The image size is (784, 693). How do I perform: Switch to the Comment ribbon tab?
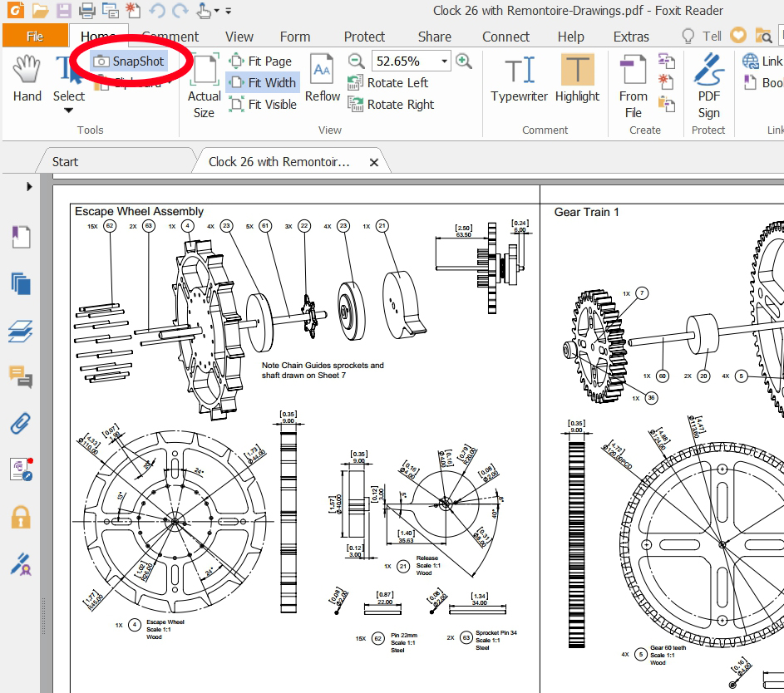pyautogui.click(x=170, y=37)
